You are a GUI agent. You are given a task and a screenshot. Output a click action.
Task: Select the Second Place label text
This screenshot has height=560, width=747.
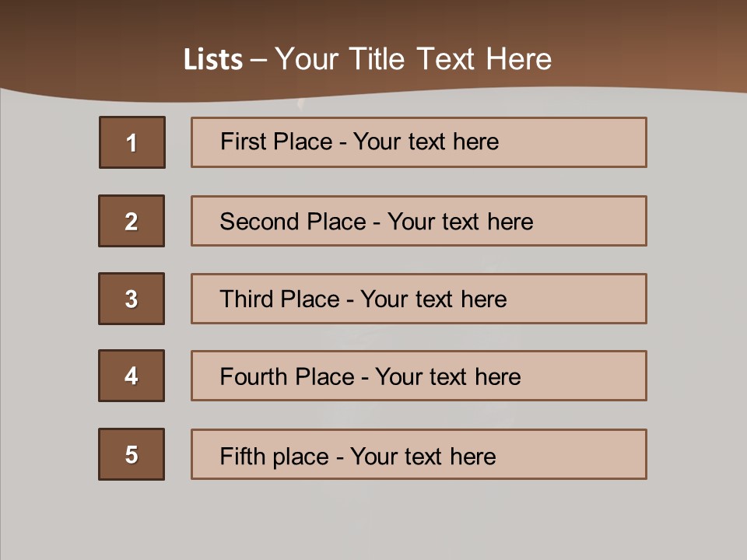click(292, 222)
